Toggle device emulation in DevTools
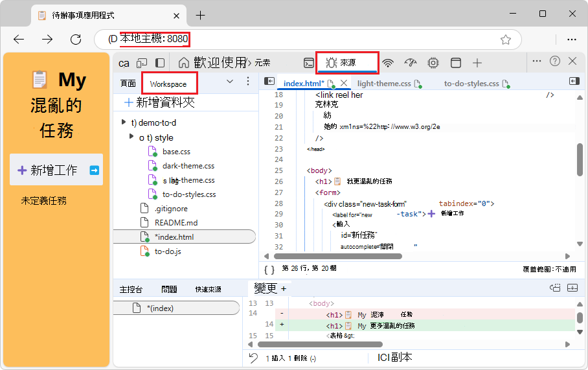 click(x=142, y=63)
